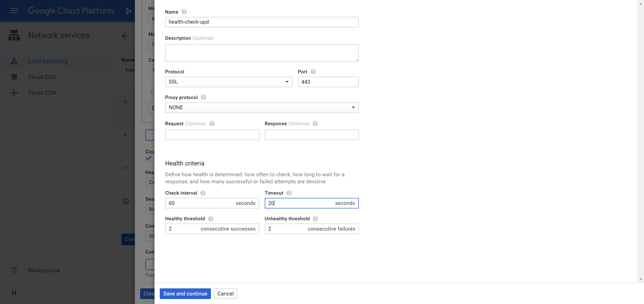Open help for the Response field
Image resolution: width=644 pixels, height=304 pixels.
315,124
